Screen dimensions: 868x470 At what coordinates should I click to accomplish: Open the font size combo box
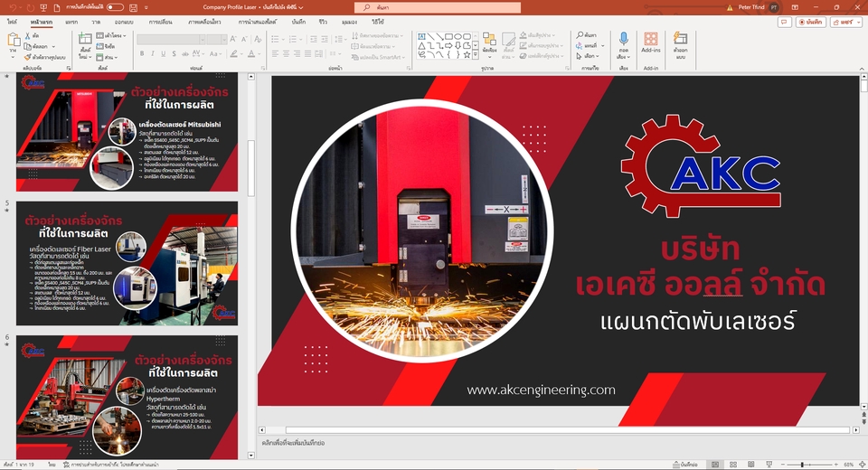(217, 39)
